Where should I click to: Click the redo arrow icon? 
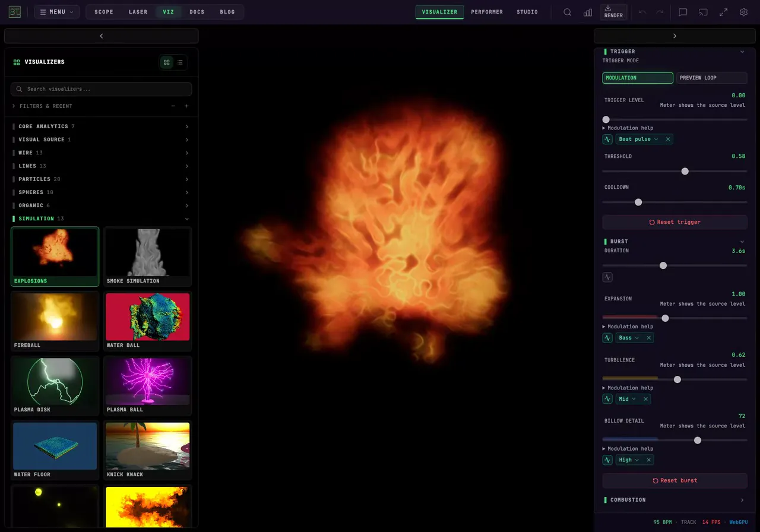click(660, 12)
